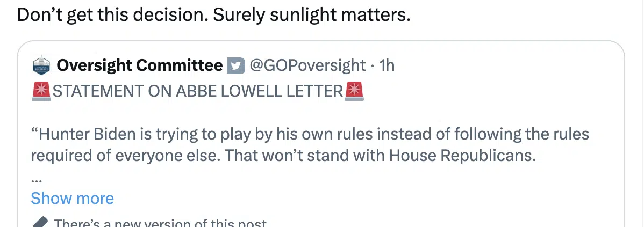Click the verified badge beside Oversight Committee
Image resolution: width=644 pixels, height=227 pixels.
point(236,66)
